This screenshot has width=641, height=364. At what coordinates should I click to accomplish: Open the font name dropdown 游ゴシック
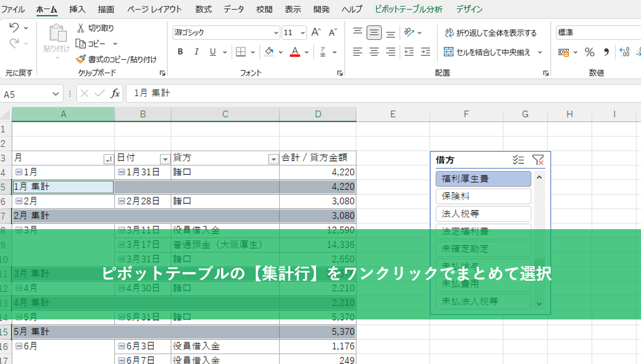coord(276,33)
